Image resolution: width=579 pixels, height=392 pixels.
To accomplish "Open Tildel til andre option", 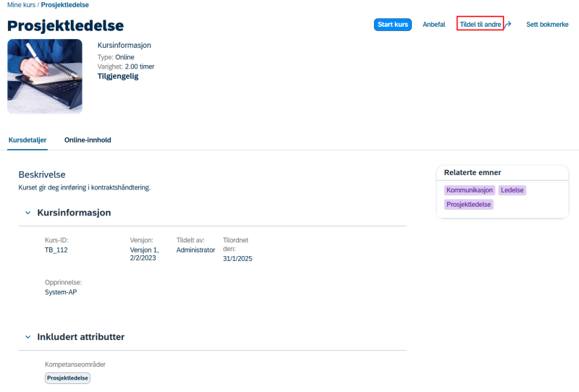I will 480,25.
